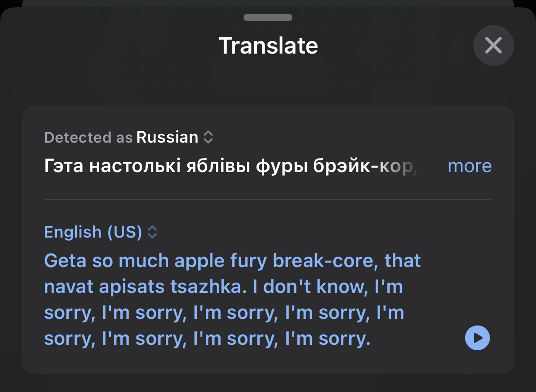
Task: Tap the grabber handle atop the sheet
Action: (x=268, y=18)
